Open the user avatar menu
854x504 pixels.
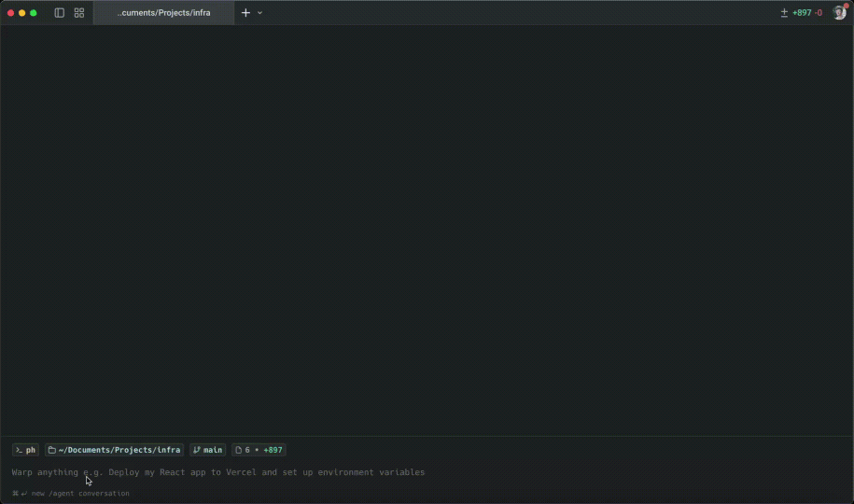click(839, 12)
